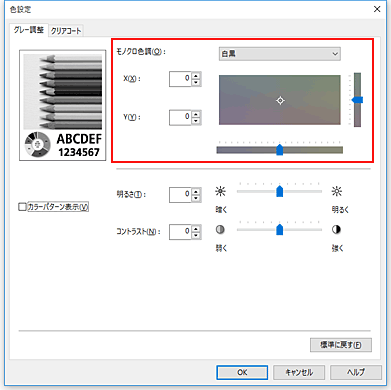Switch to the グレー調整 tab
391x390 pixels.
tap(29, 30)
